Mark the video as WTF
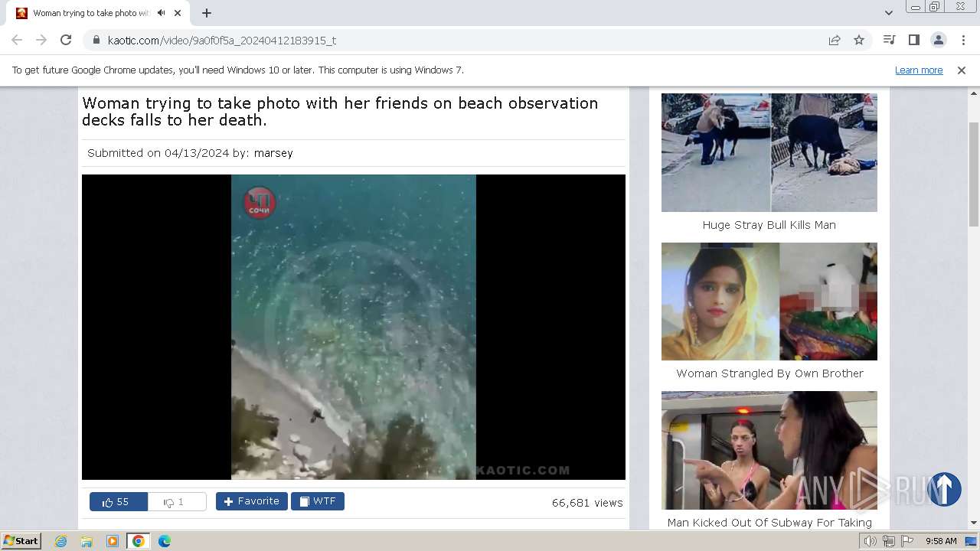The height and width of the screenshot is (551, 980). tap(318, 501)
